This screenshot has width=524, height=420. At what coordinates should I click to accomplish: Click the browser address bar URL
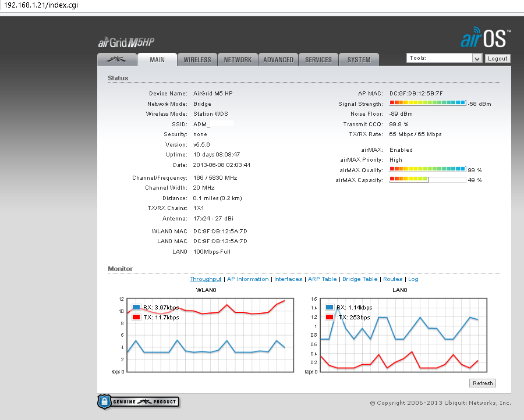(x=41, y=5)
